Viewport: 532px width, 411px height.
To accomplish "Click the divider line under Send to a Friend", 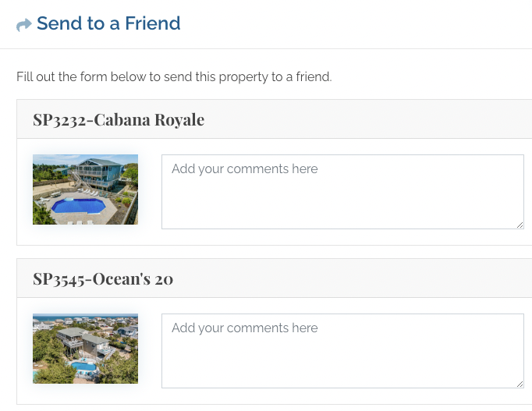I will [266, 48].
